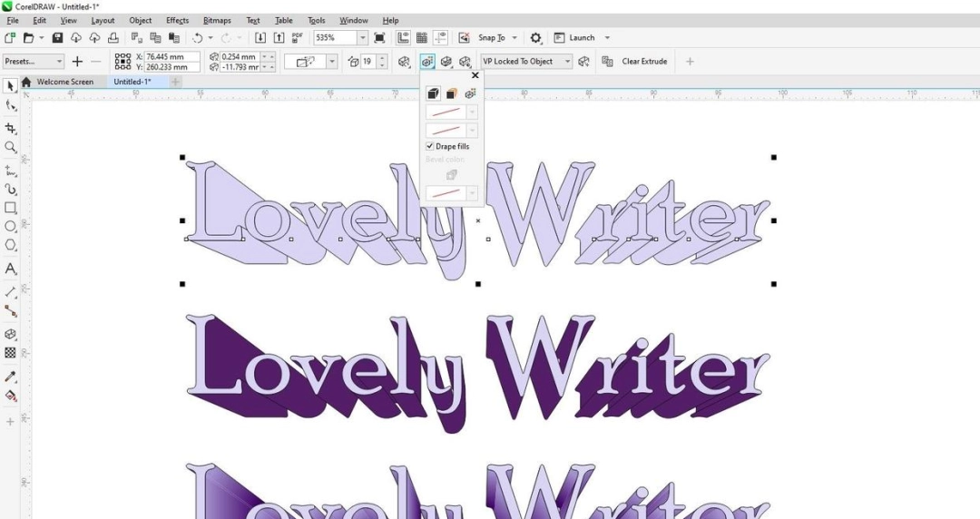Click Publish to PDF icon
980x519 pixels.
tap(298, 38)
